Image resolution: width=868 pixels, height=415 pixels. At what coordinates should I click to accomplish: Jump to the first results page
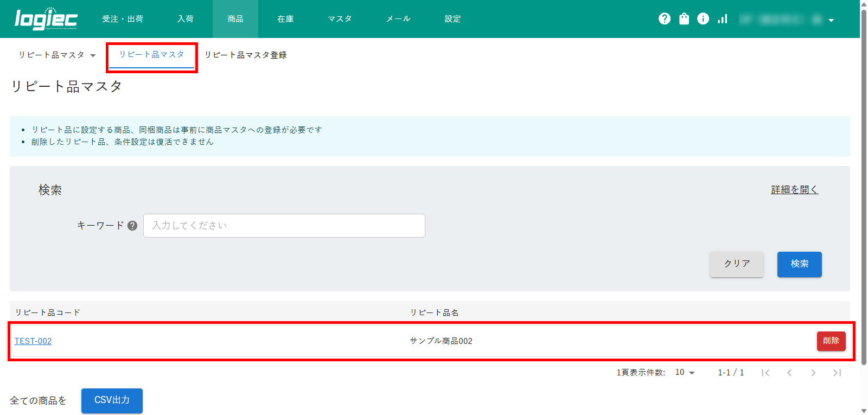pyautogui.click(x=765, y=373)
